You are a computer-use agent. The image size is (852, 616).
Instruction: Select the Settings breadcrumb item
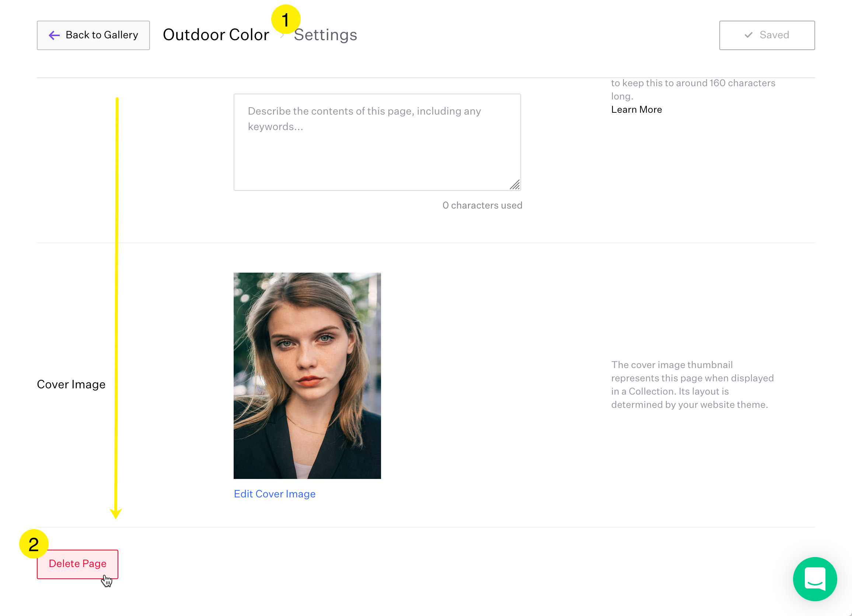point(325,35)
